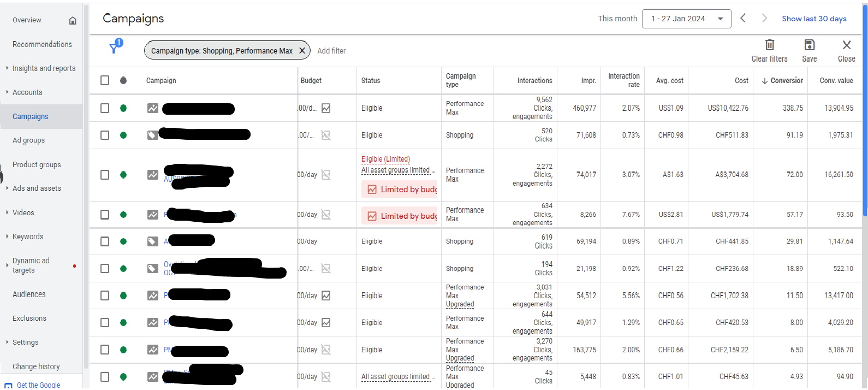Check the first Performance Max campaign checkbox
The width and height of the screenshot is (868, 390).
point(105,108)
